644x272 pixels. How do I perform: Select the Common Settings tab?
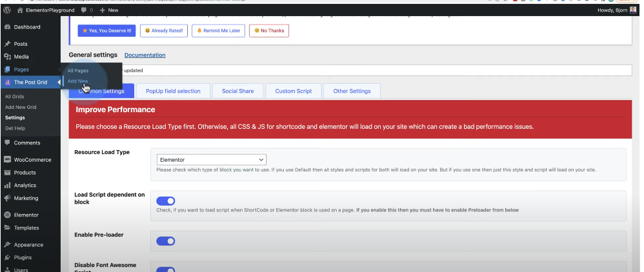coord(101,91)
